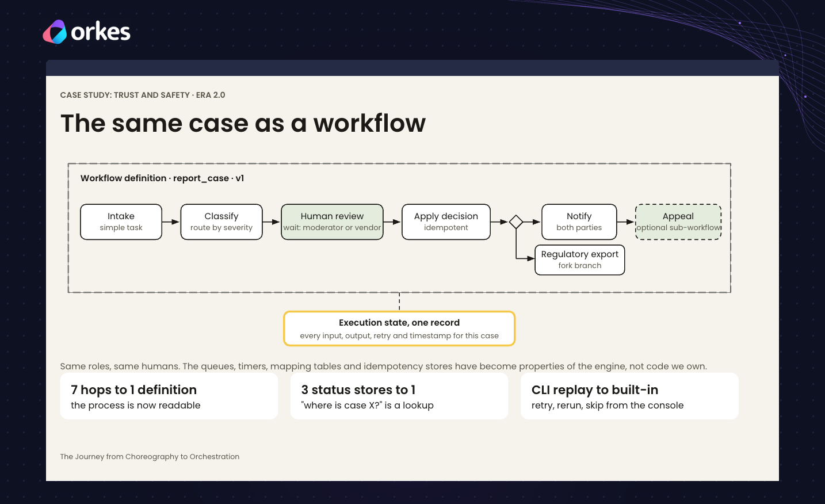Click 'retry, rerun, skip from the console' text
The height and width of the screenshot is (504, 825).
click(x=608, y=405)
